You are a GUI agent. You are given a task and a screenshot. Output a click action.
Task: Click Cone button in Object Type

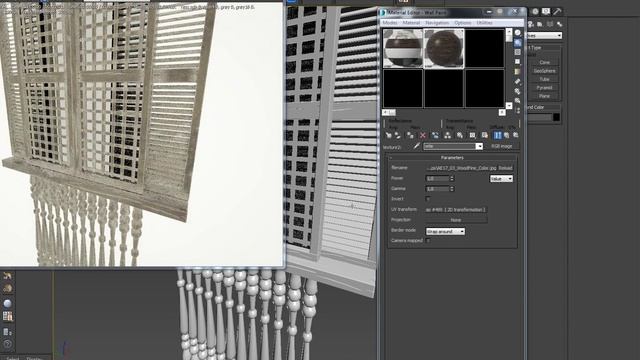tap(544, 62)
